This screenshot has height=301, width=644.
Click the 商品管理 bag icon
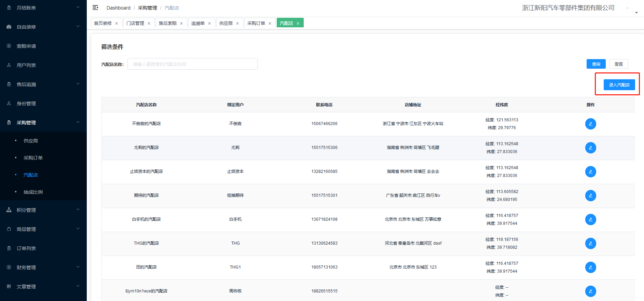[x=9, y=229]
